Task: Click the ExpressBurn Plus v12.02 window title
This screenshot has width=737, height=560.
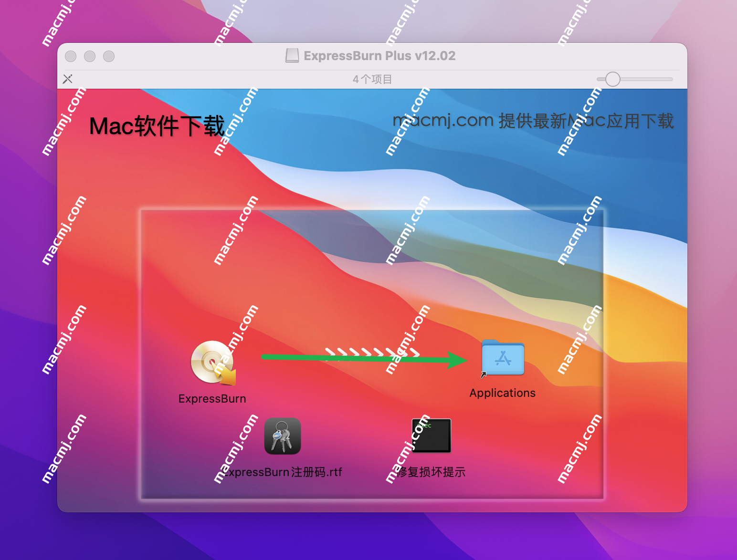Action: pyautogui.click(x=379, y=56)
